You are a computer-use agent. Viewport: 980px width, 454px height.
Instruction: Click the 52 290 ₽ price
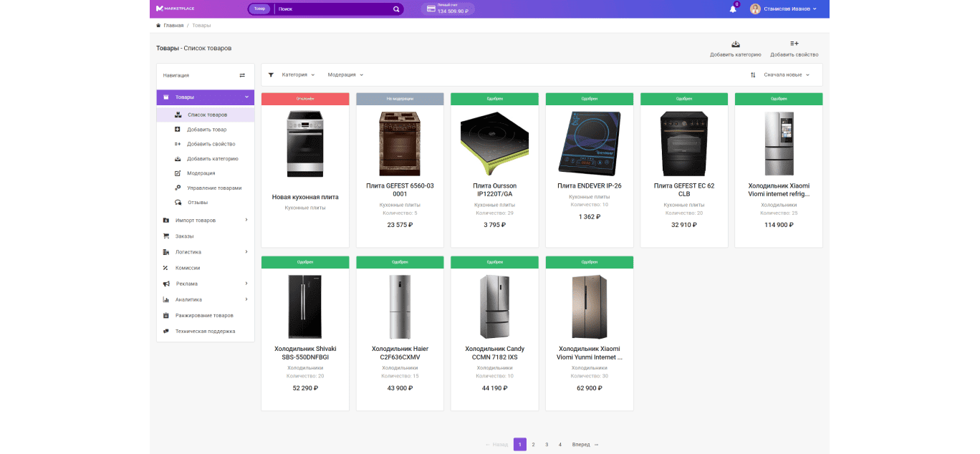(305, 388)
